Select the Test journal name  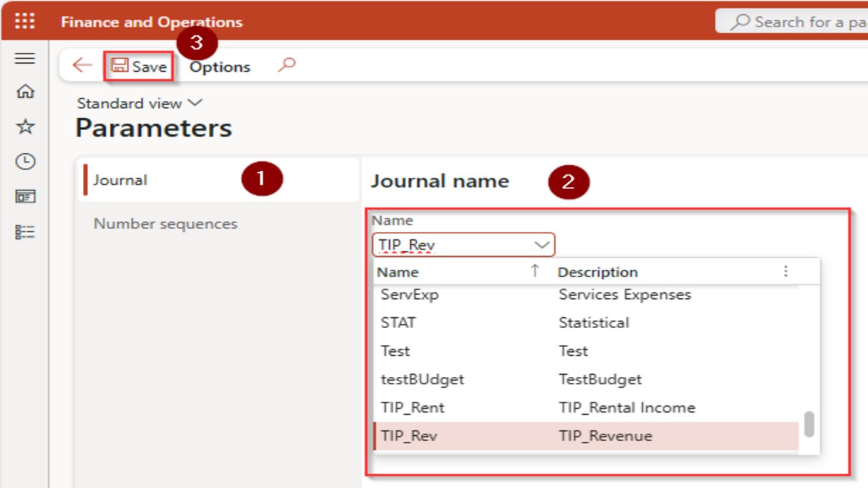395,351
